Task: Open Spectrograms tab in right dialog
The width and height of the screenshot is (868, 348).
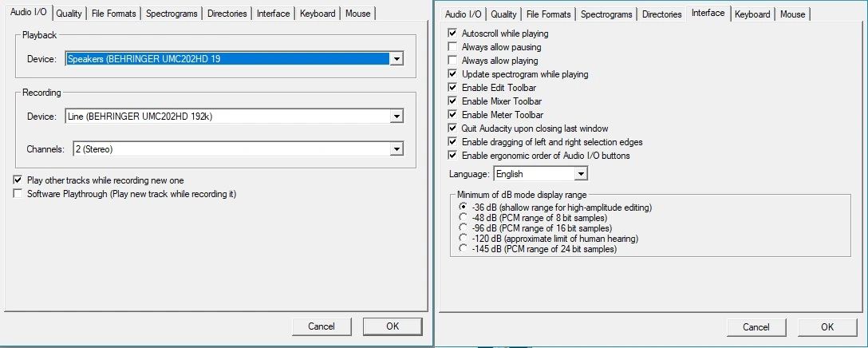Action: pyautogui.click(x=606, y=14)
